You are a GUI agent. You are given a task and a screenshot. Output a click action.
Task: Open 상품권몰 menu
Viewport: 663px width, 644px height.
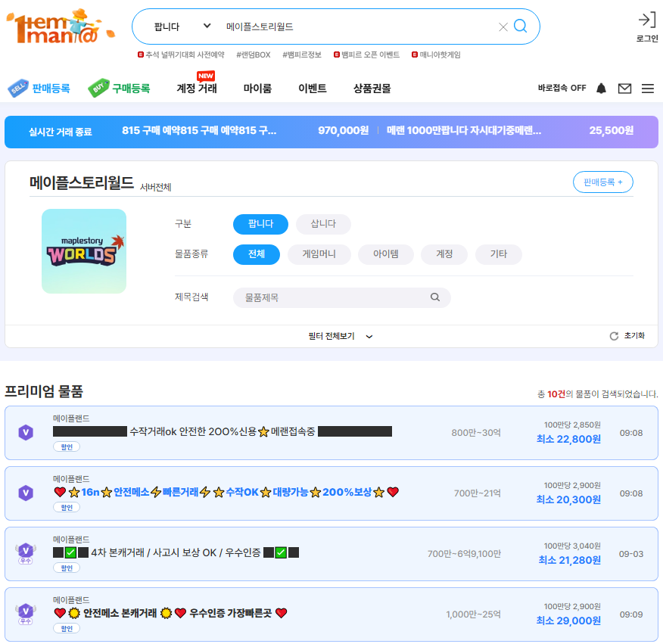[372, 89]
